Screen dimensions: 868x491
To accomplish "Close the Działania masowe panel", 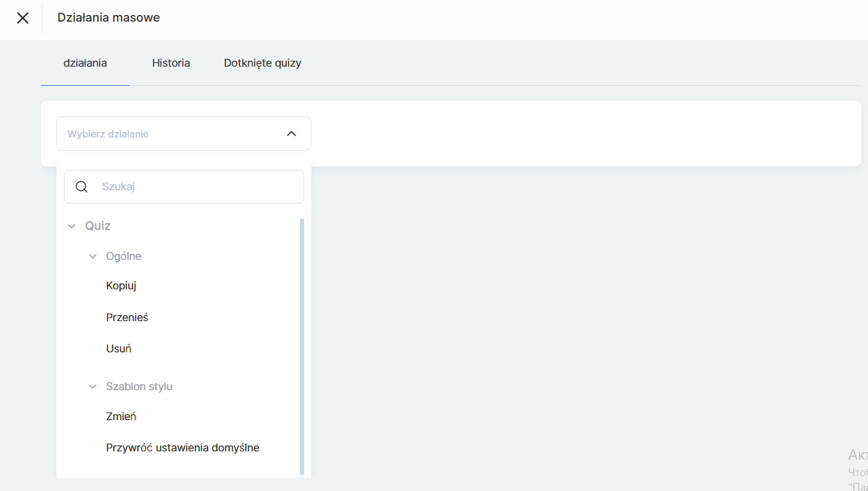I will 23,18.
